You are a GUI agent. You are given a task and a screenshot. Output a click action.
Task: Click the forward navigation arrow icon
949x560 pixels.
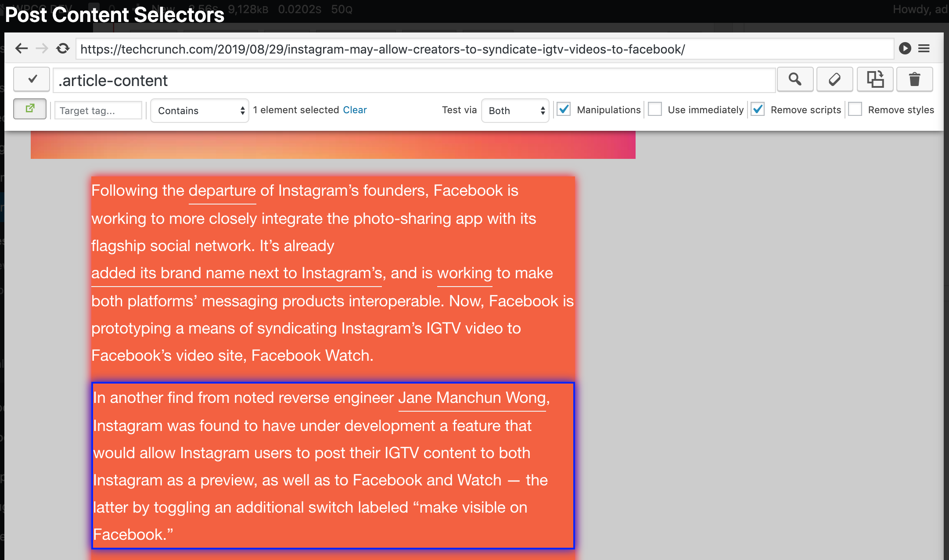(41, 49)
